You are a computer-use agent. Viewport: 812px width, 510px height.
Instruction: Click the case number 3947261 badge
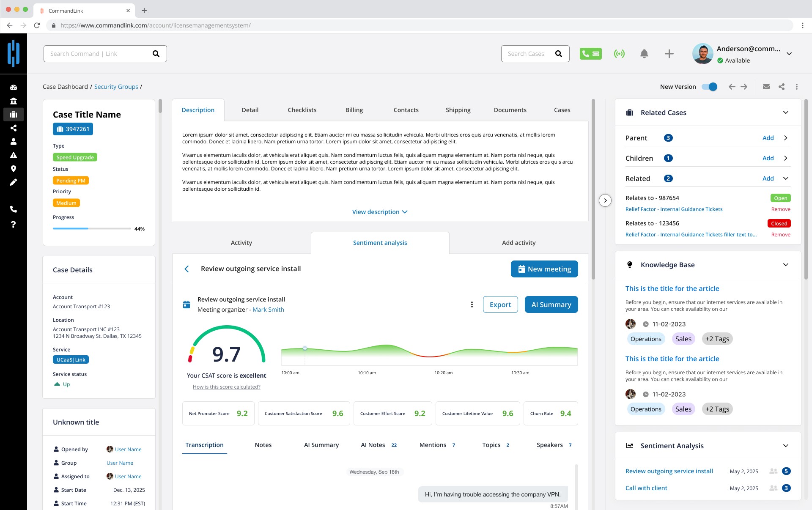pyautogui.click(x=73, y=129)
